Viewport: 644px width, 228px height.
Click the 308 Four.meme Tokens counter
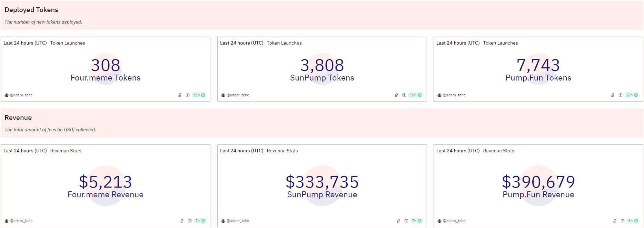pyautogui.click(x=106, y=66)
